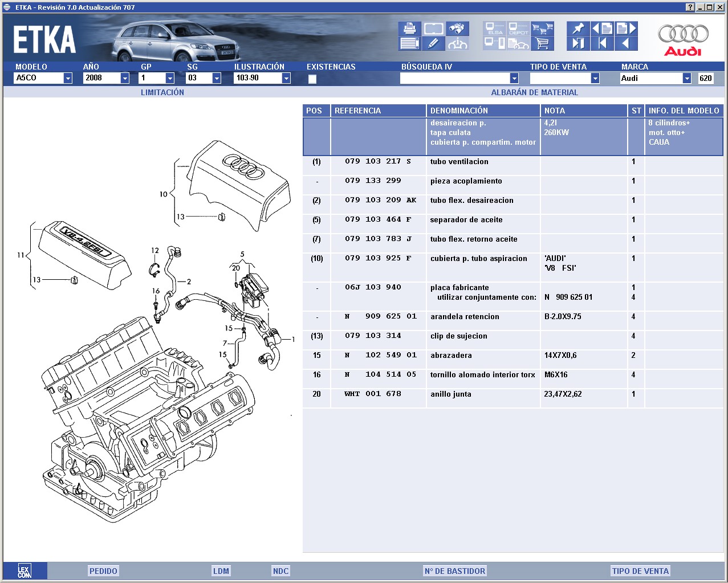Screen dimensions: 728x583
Task: Click the 620 field next to MARCA
Action: click(706, 79)
